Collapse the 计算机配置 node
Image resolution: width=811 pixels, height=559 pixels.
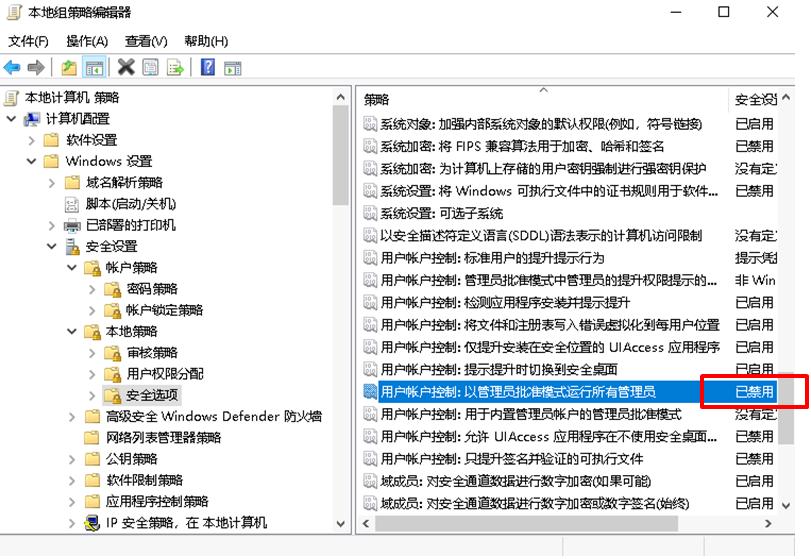pos(11,118)
